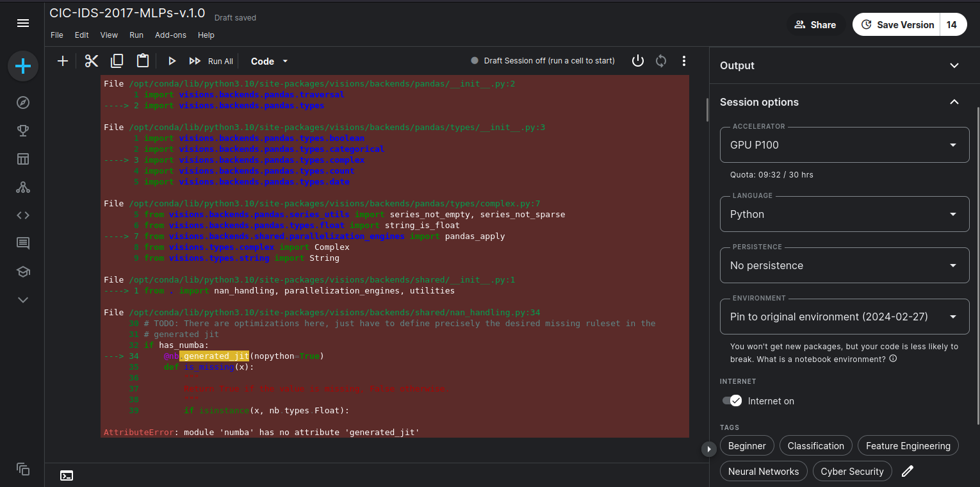Click the notebook title field
The width and height of the screenshot is (980, 487).
[x=127, y=14]
